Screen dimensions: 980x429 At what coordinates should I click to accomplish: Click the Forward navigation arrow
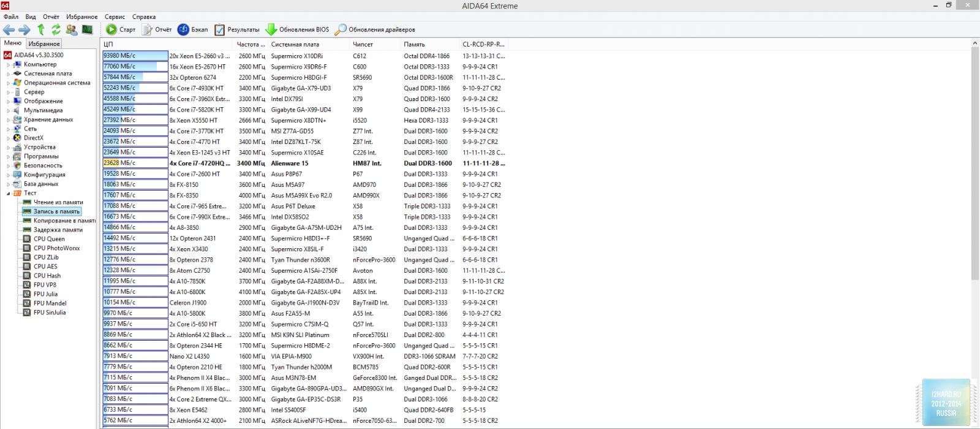24,29
